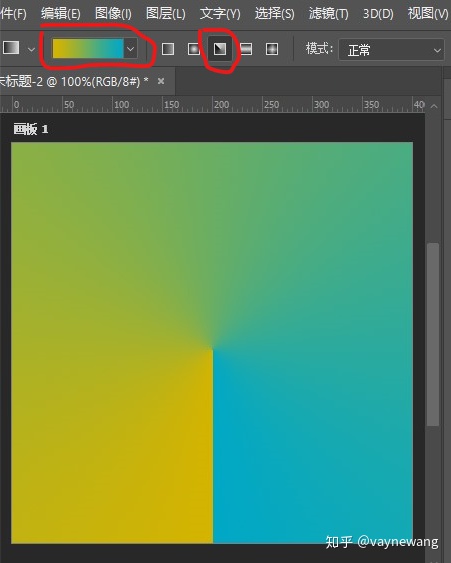
Task: Click the scroll up arrow above scrollbar
Action: [x=434, y=106]
